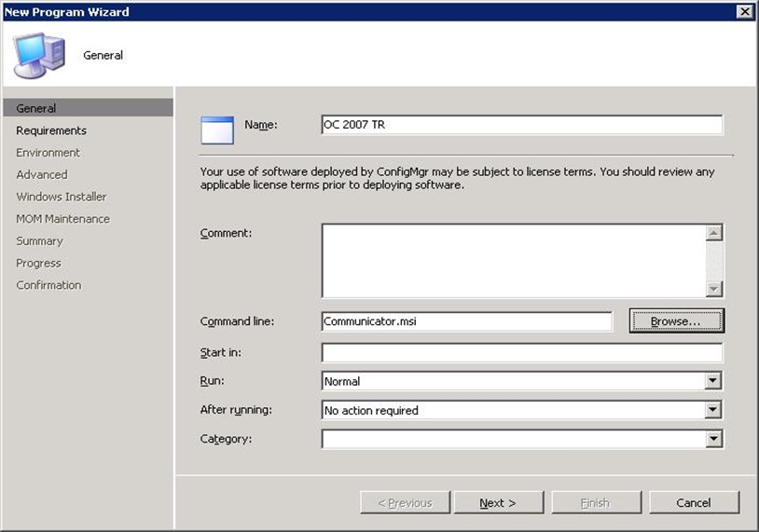This screenshot has width=759, height=532.
Task: Select Environment in the left navigation
Action: (x=48, y=153)
